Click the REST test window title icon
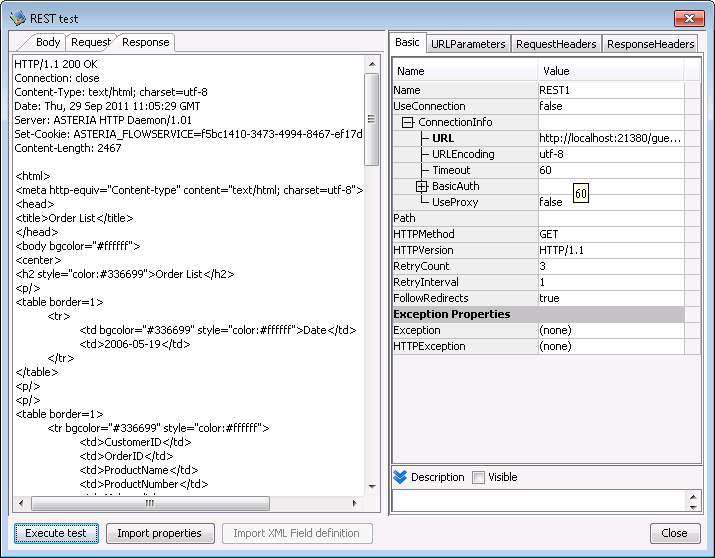Image resolution: width=715 pixels, height=558 pixels. pyautogui.click(x=17, y=18)
